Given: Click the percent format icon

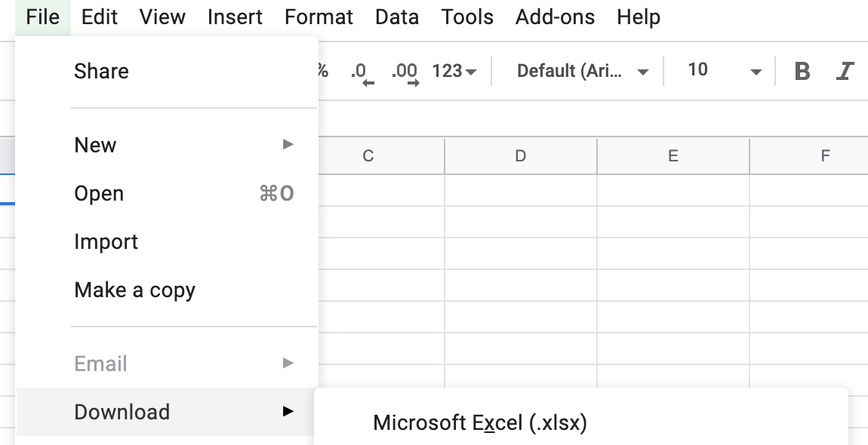Looking at the screenshot, I should 323,71.
